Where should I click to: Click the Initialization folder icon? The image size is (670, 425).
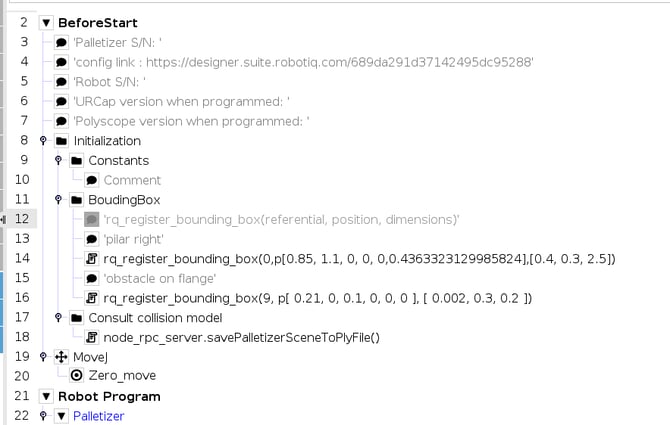[x=61, y=141]
